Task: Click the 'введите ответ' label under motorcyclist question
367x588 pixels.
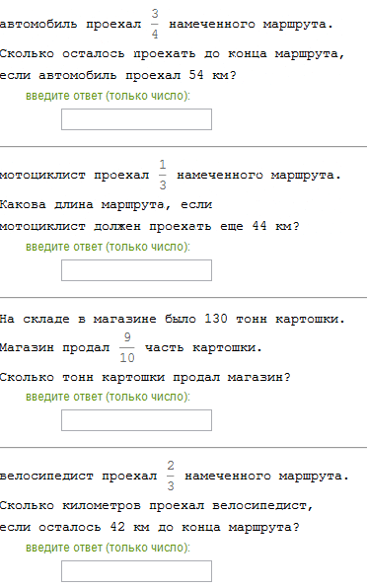Action: [108, 247]
